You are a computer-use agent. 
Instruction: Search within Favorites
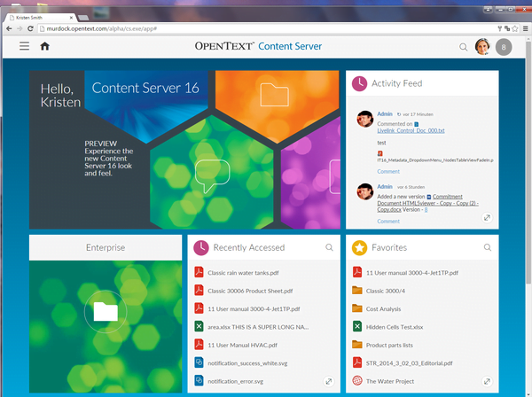pos(488,247)
